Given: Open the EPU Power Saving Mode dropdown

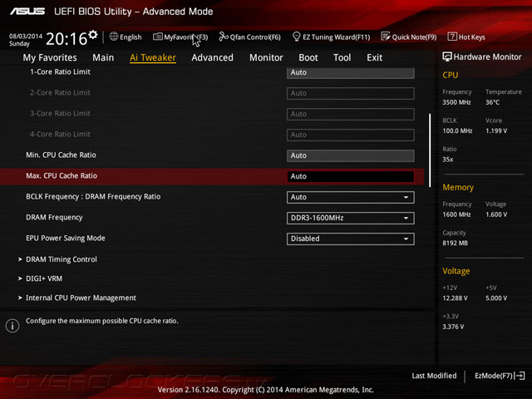Looking at the screenshot, I should 351,239.
